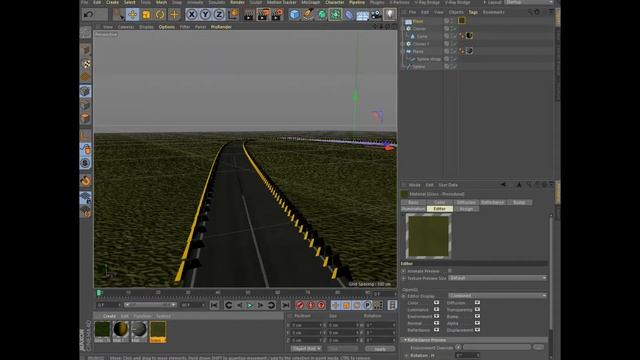Open Texture Preview Size dropdown
This screenshot has height=360, width=640.
tap(498, 278)
